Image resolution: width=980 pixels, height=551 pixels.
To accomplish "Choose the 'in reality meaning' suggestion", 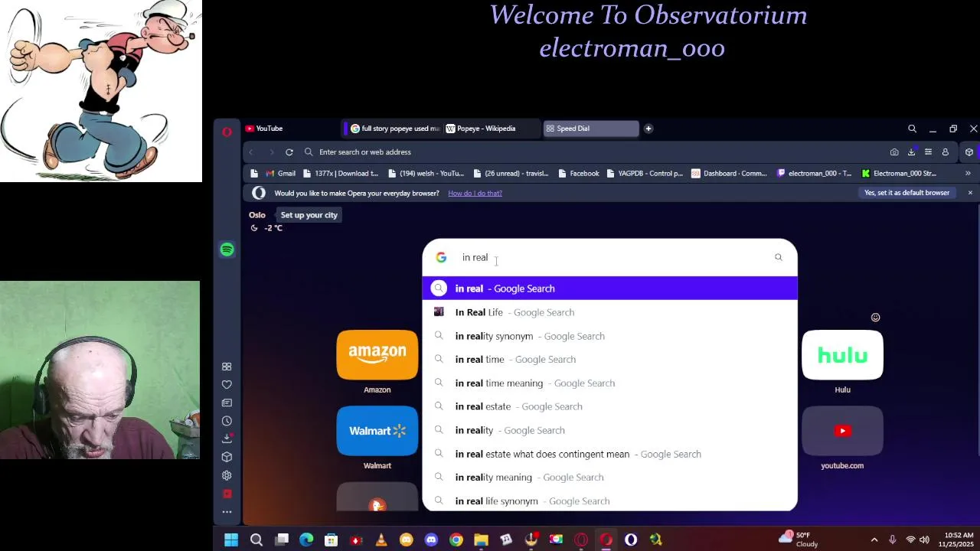I will coord(609,478).
